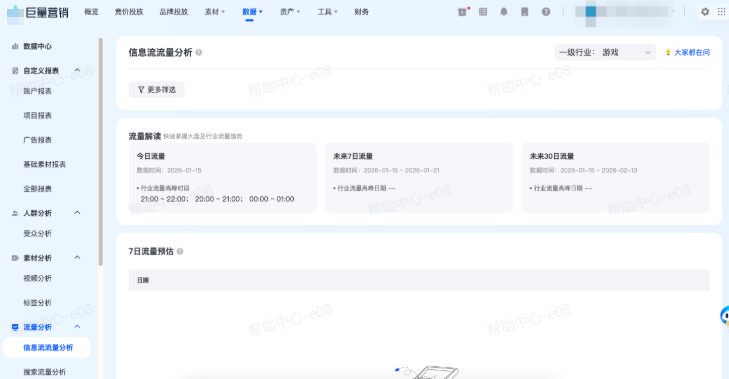Collapse the 自定义报表 section
Screen dimensions: 729x379
tap(77, 70)
